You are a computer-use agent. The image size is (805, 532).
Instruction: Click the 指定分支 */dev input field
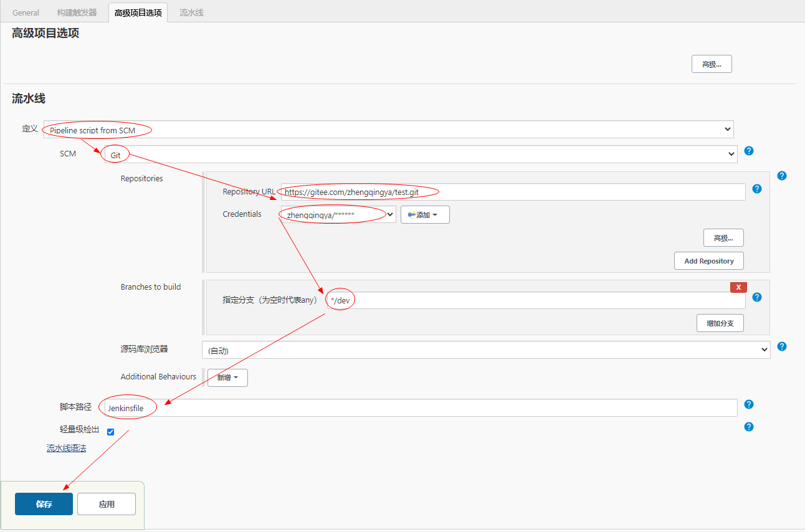tap(536, 300)
